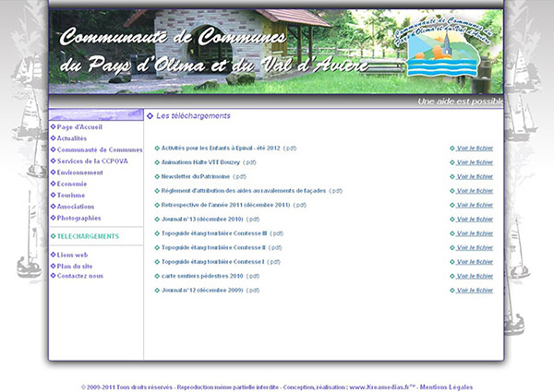Open Communauté de Communes menu entry
This screenshot has width=554, height=392.
[x=100, y=149]
